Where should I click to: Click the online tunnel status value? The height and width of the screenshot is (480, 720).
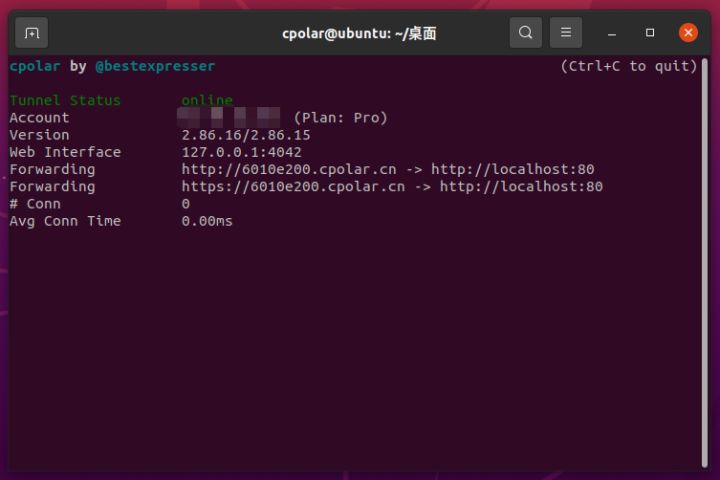[207, 100]
